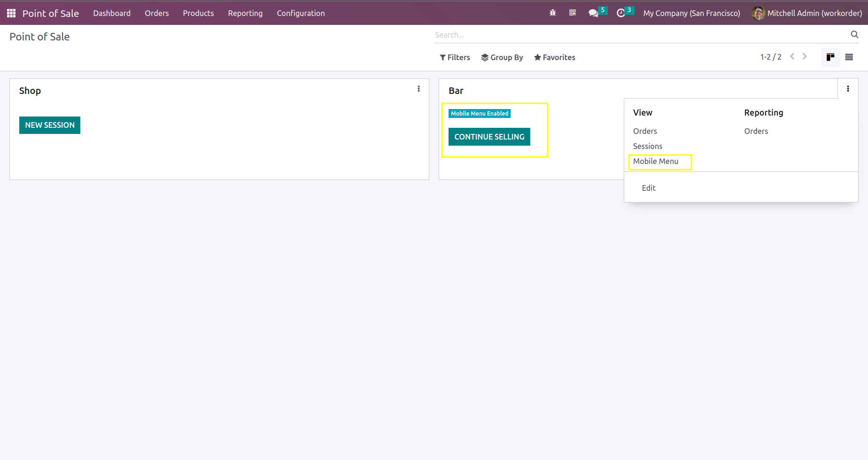Open Shop card three-dot menu
Image resolution: width=868 pixels, height=460 pixels.
pyautogui.click(x=419, y=89)
